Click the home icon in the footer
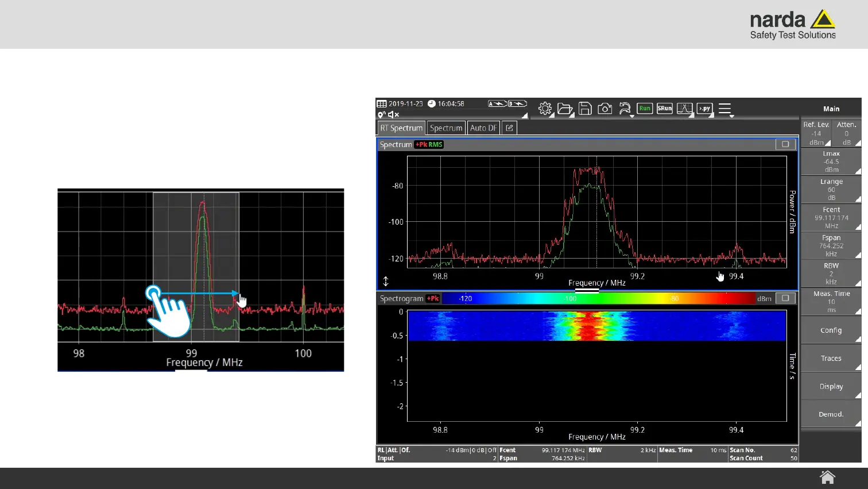This screenshot has width=868, height=489. tap(827, 478)
